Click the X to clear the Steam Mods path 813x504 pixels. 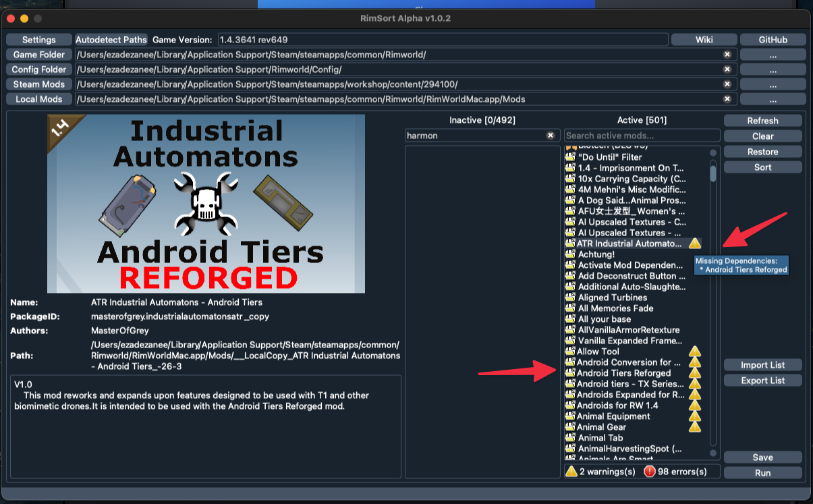tap(727, 84)
